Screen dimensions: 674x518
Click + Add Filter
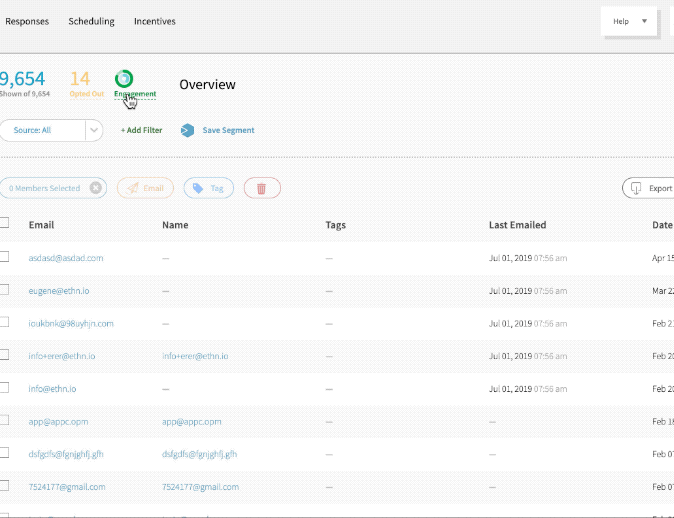[x=141, y=130]
